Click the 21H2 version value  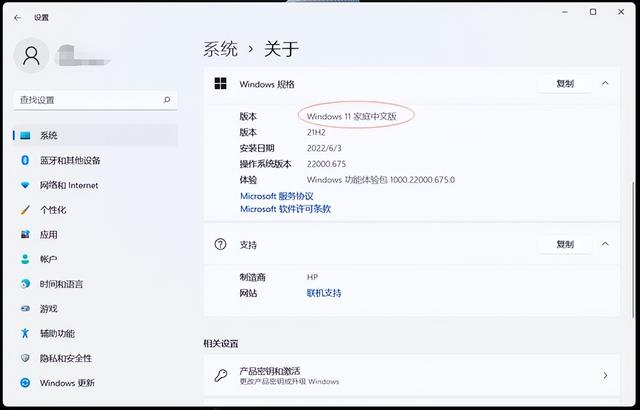tap(316, 132)
